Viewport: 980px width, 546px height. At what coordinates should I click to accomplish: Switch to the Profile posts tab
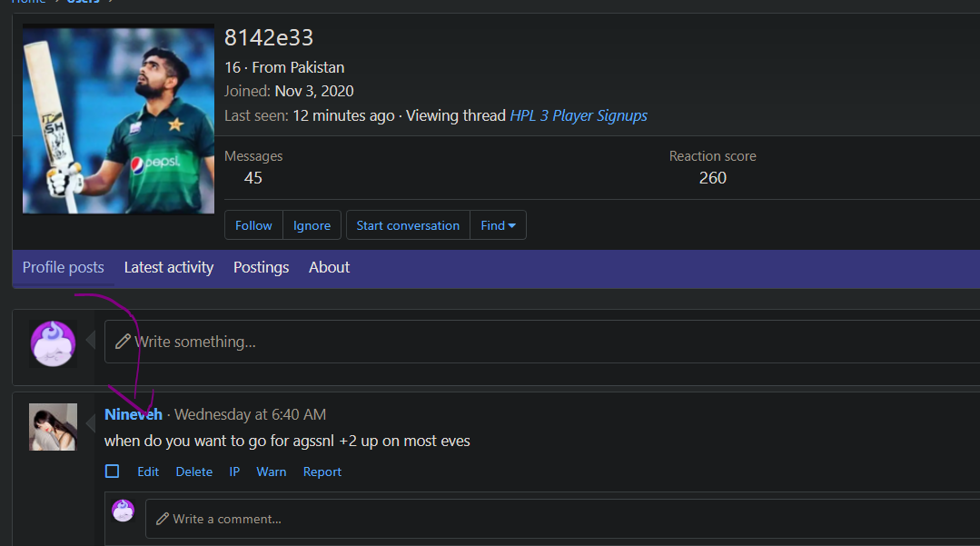pos(64,268)
